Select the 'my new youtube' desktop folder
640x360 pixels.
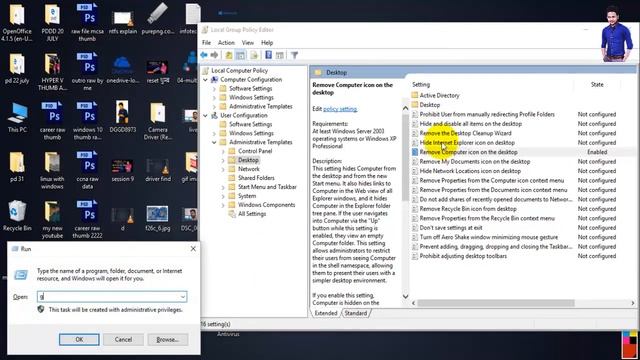point(52,220)
